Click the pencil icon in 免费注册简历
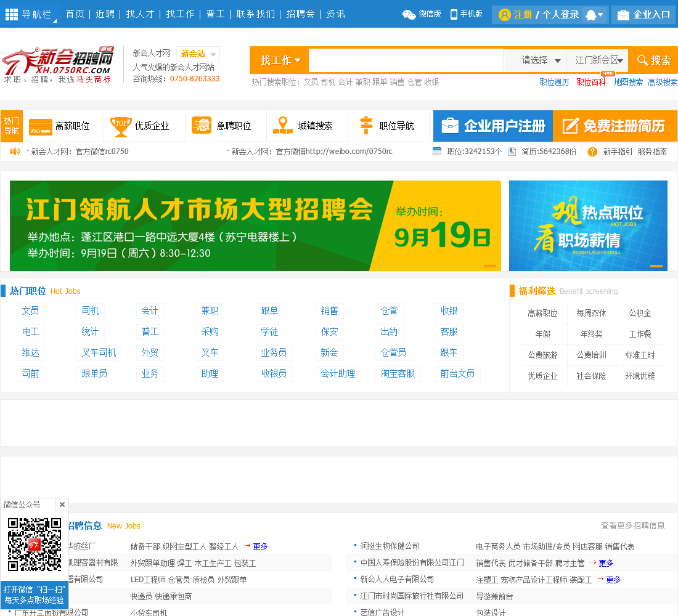 tap(570, 126)
